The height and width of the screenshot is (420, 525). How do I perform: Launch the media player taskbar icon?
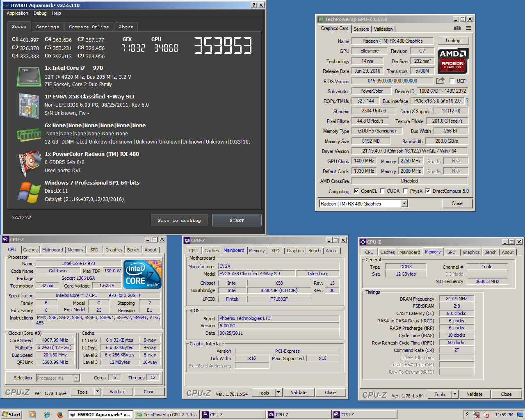point(32,415)
